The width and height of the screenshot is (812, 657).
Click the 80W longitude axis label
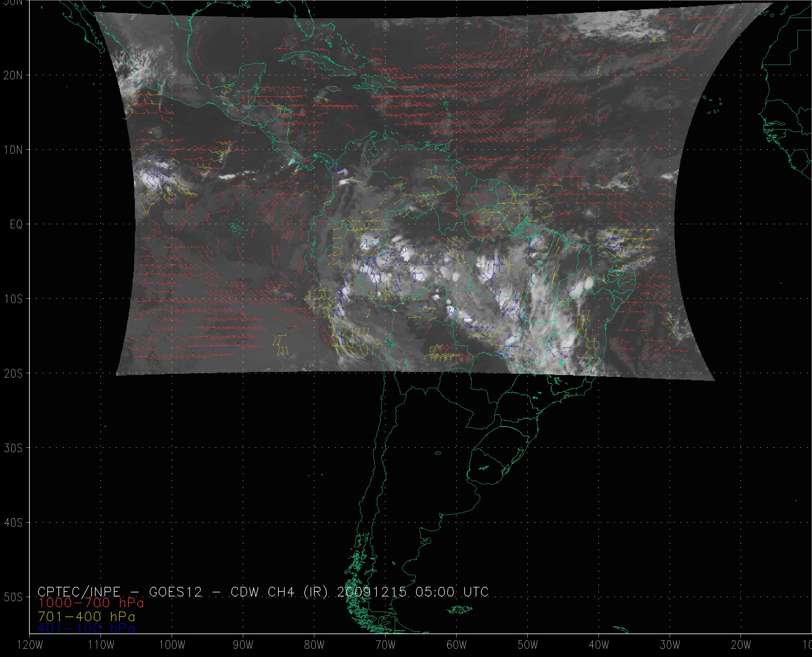click(x=314, y=645)
